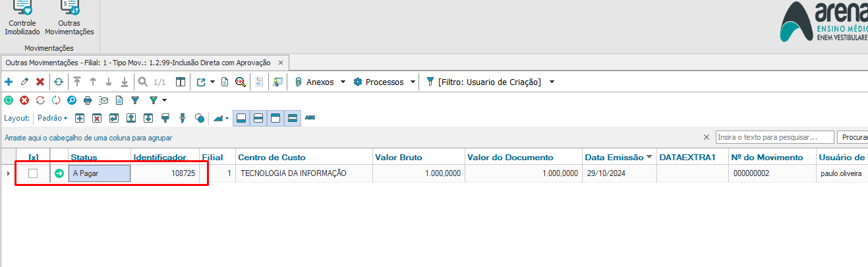Toggle the ABC text display button

tap(310, 118)
